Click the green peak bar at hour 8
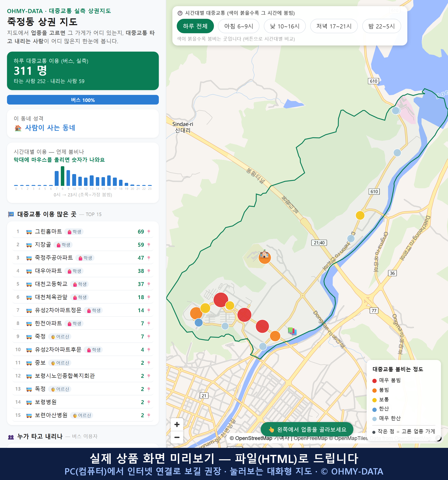Screen dimensions: 448x480 (63, 176)
